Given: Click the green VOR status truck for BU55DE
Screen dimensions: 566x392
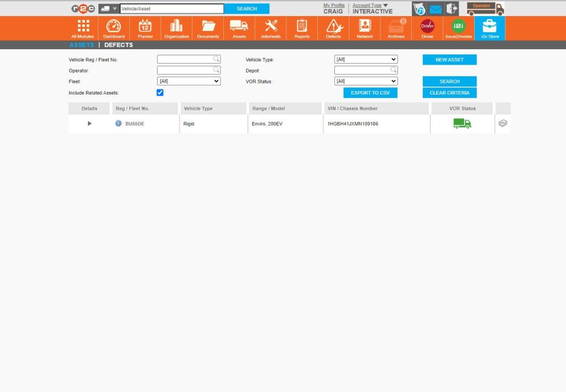Looking at the screenshot, I should pos(462,123).
